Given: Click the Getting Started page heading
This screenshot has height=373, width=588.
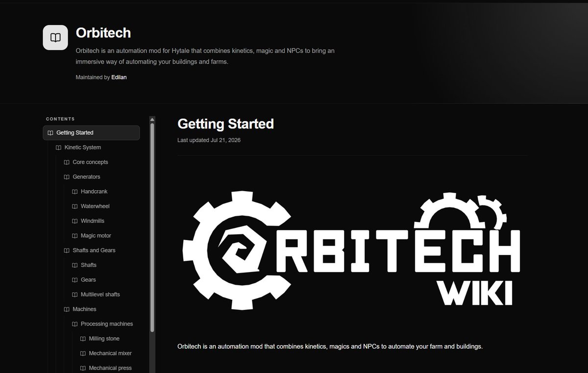Looking at the screenshot, I should pos(225,124).
